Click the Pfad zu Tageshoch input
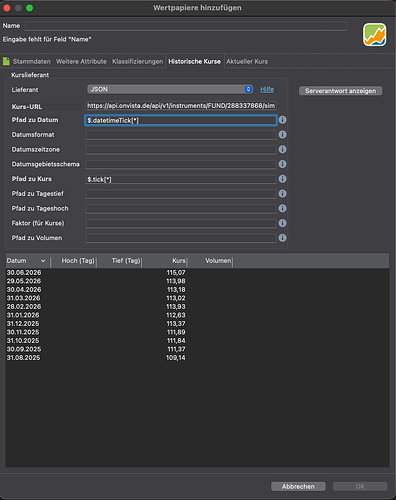The height and width of the screenshot is (500, 396). tap(181, 209)
